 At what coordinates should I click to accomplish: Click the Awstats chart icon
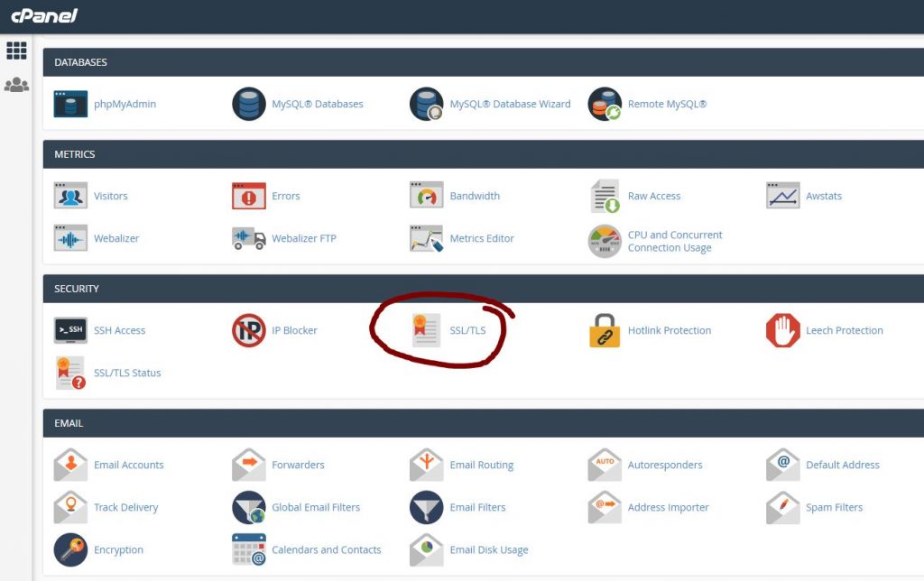point(782,196)
